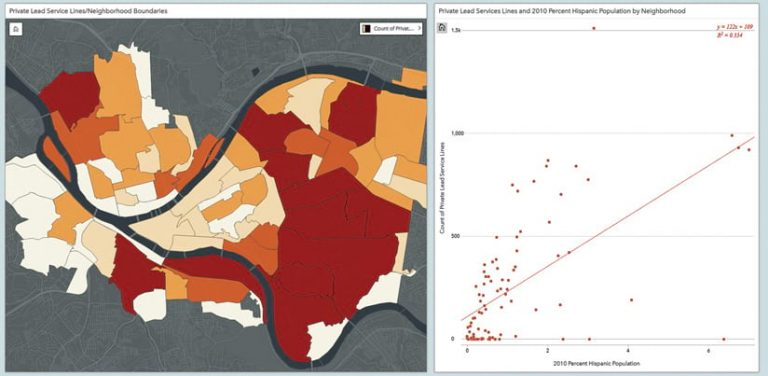Click the '500' y-axis tick label
The height and width of the screenshot is (376, 768).
pyautogui.click(x=456, y=236)
